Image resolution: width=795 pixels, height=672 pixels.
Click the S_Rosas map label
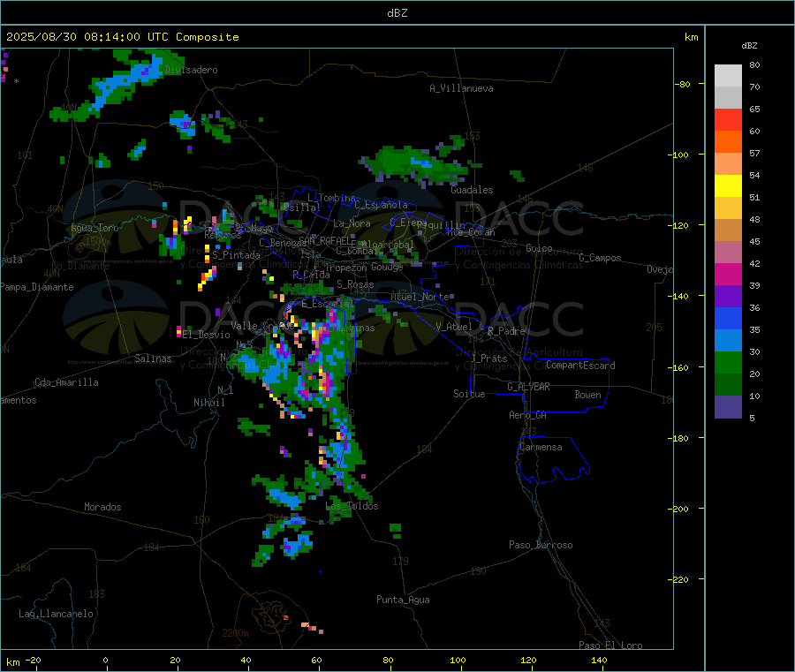(x=355, y=284)
